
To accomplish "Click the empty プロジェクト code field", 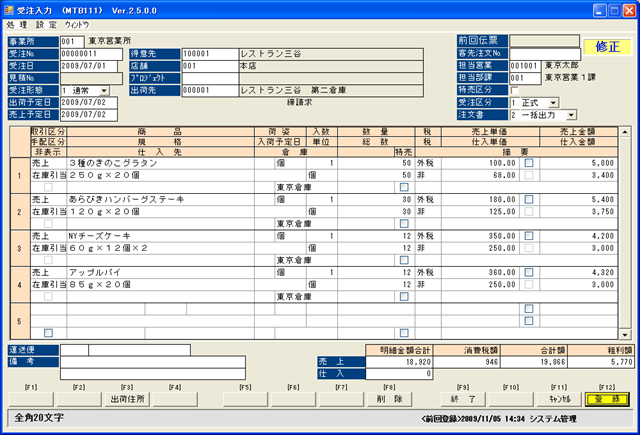I will point(210,78).
